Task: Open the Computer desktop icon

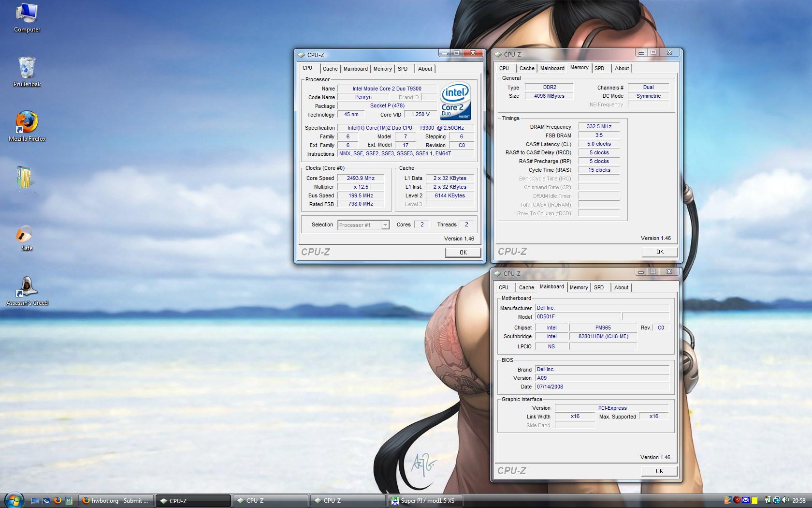Action: coord(27,17)
